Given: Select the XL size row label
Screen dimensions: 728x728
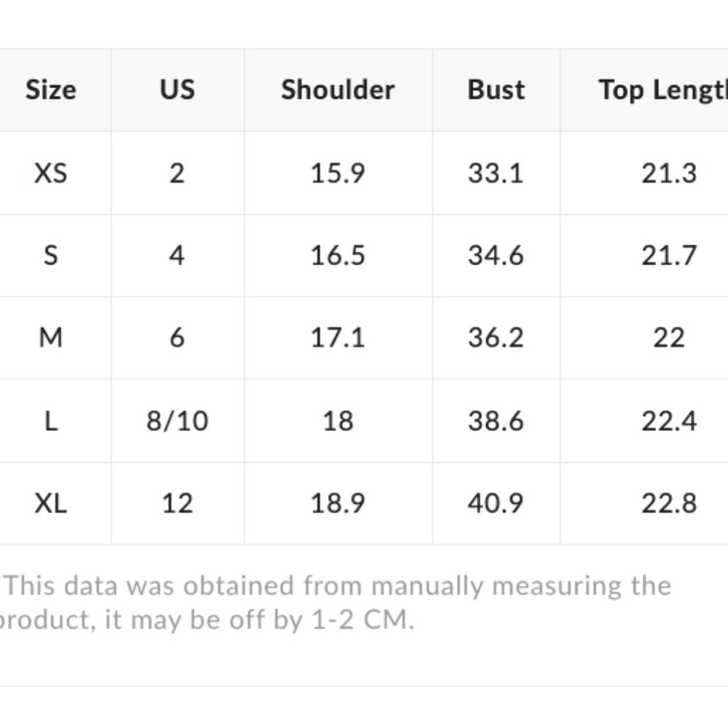Looking at the screenshot, I should tap(50, 503).
